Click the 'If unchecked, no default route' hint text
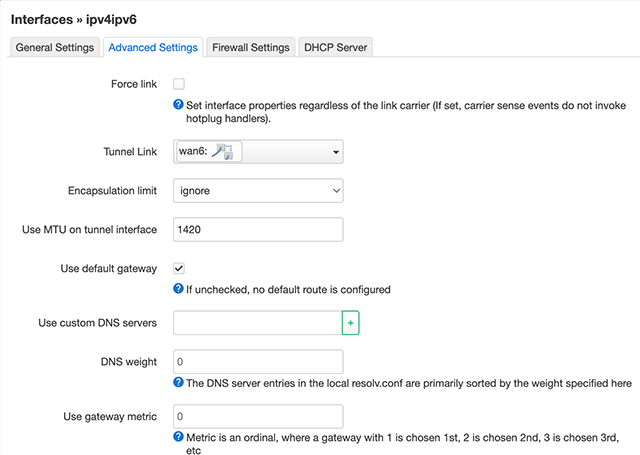The image size is (640, 455). pyautogui.click(x=288, y=289)
